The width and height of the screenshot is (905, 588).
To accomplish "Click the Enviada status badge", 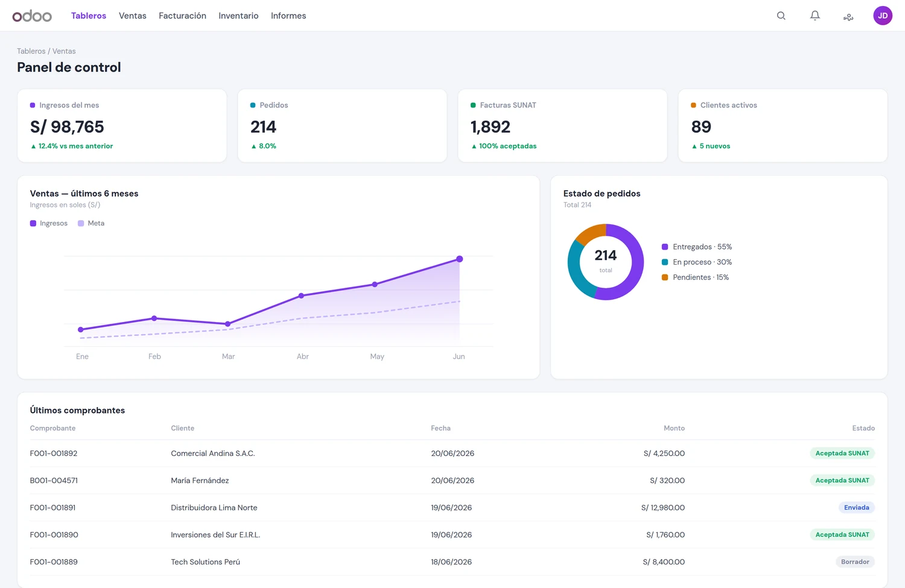I will point(857,508).
